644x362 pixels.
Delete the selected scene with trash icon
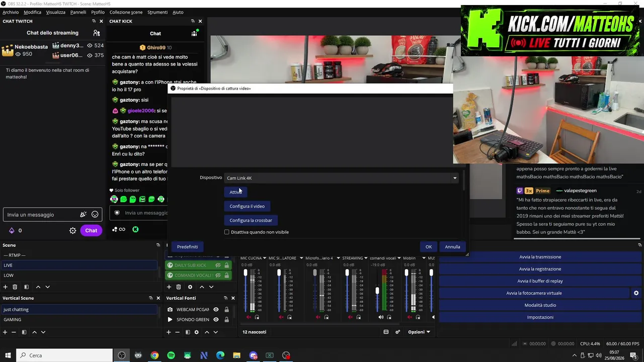(15, 287)
